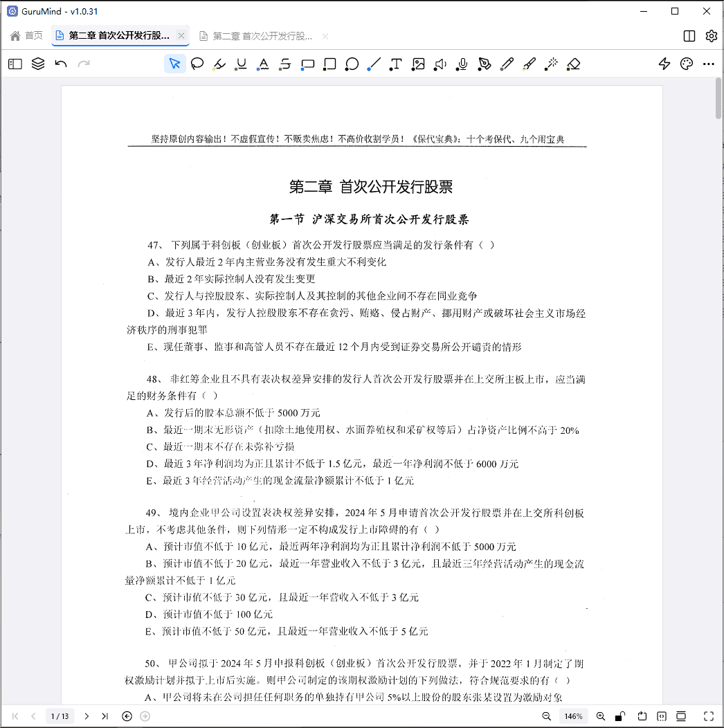Zoom out the document
Image resolution: width=724 pixels, height=728 pixels.
547,716
